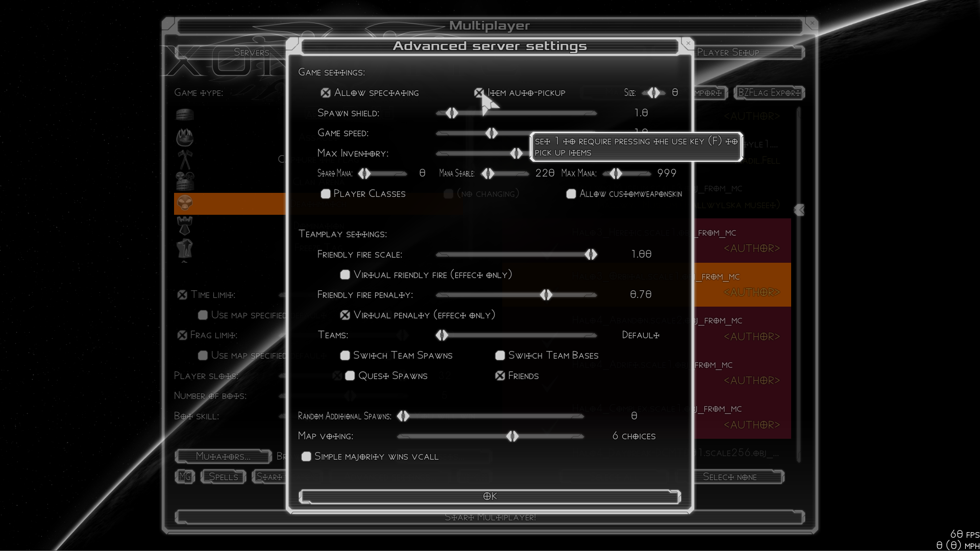Close the Advanced server settings dialog
Screen dimensions: 980x551
click(688, 43)
